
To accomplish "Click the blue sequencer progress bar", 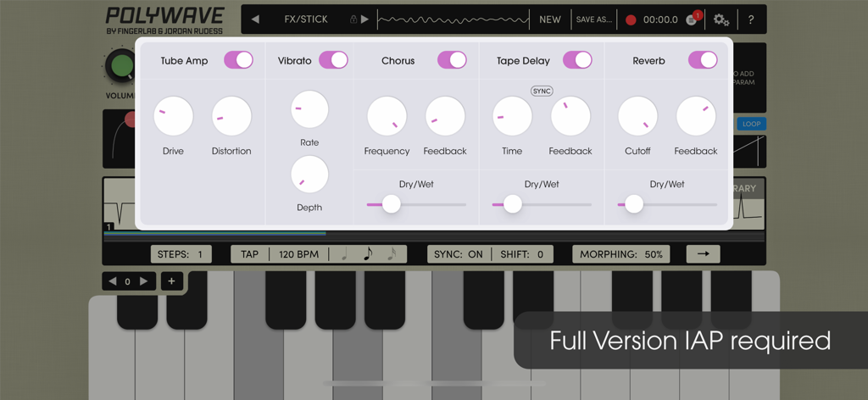I will [x=214, y=234].
